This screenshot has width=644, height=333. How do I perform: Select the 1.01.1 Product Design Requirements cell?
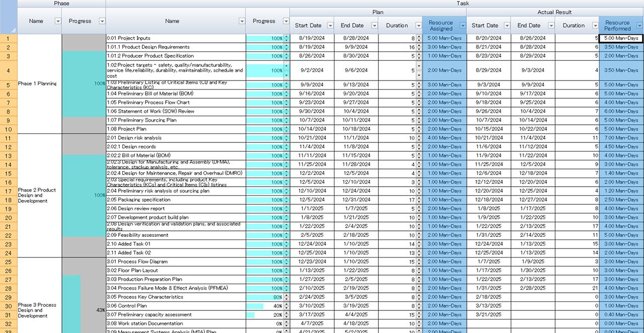pyautogui.click(x=176, y=47)
